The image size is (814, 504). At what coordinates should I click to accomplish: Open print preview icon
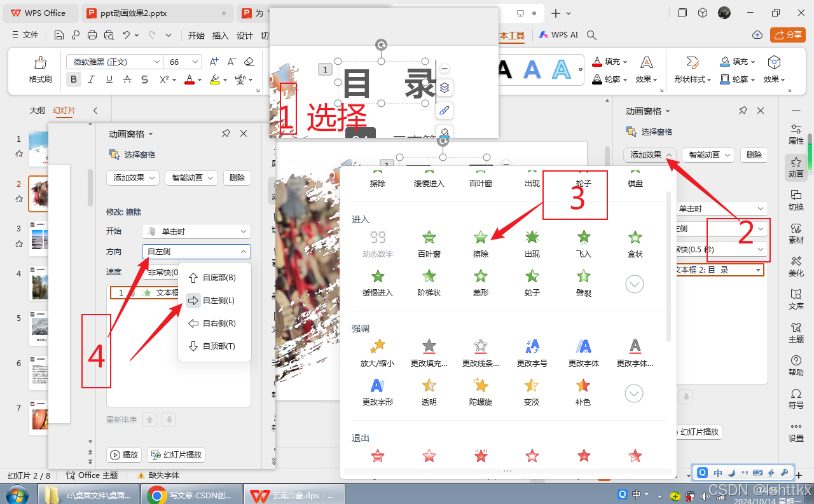point(109,35)
